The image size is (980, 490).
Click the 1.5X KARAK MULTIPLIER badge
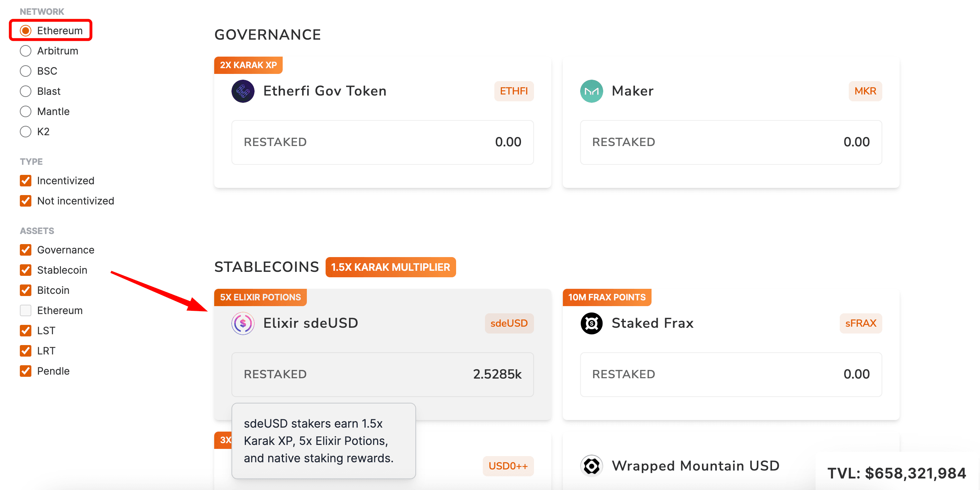[390, 267]
